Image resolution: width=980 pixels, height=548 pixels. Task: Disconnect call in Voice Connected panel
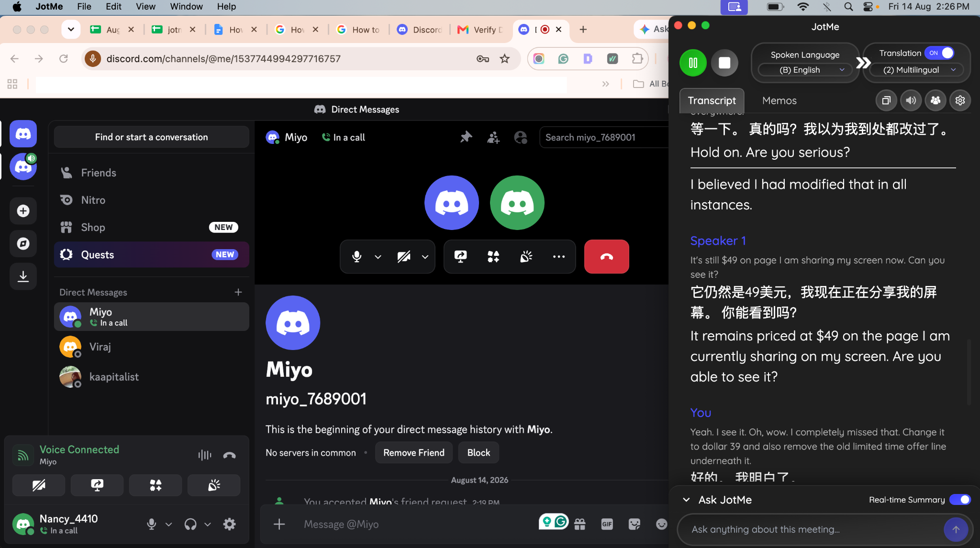pos(229,455)
